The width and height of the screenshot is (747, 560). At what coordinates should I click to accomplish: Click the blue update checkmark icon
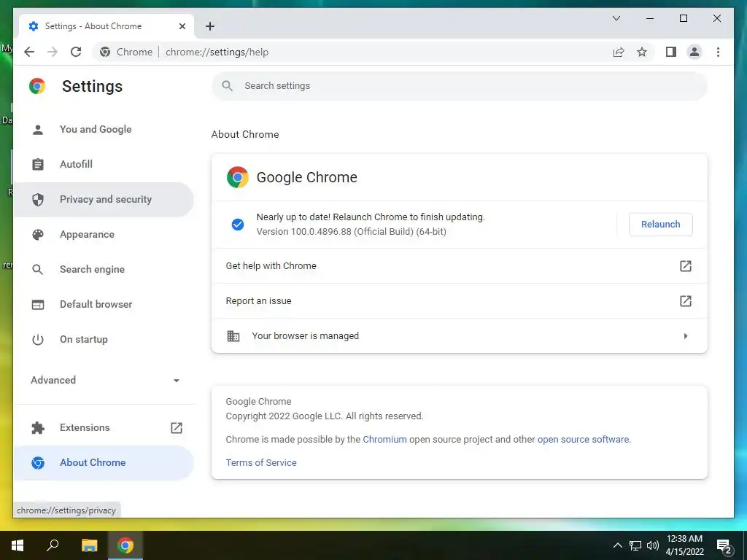[238, 225]
